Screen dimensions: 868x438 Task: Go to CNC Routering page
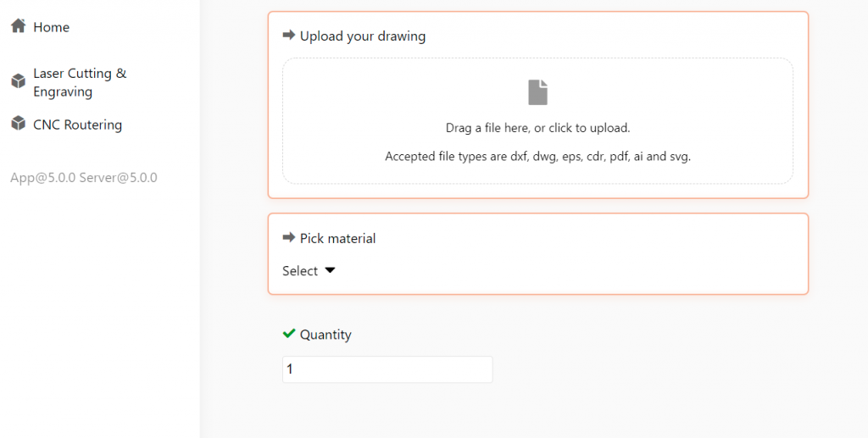(77, 125)
